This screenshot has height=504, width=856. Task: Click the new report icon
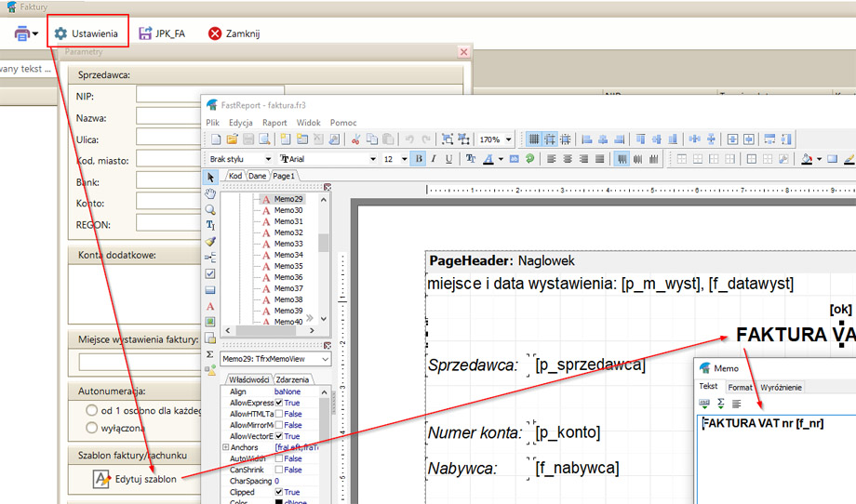point(216,139)
